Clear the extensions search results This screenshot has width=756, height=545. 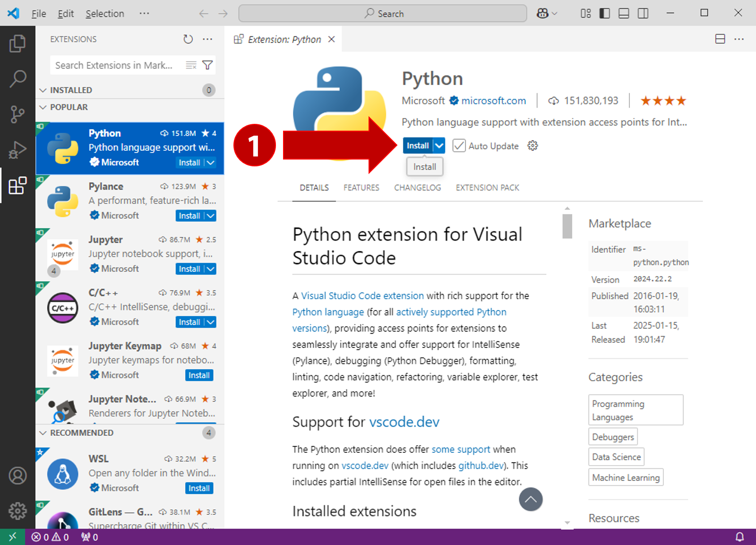191,65
